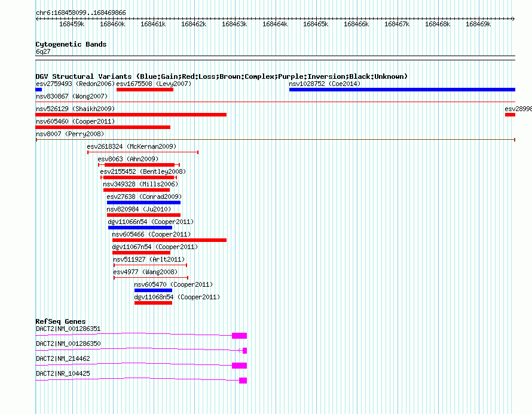Click the nsv1028752 Coe2014 blue bar

(x=402, y=90)
